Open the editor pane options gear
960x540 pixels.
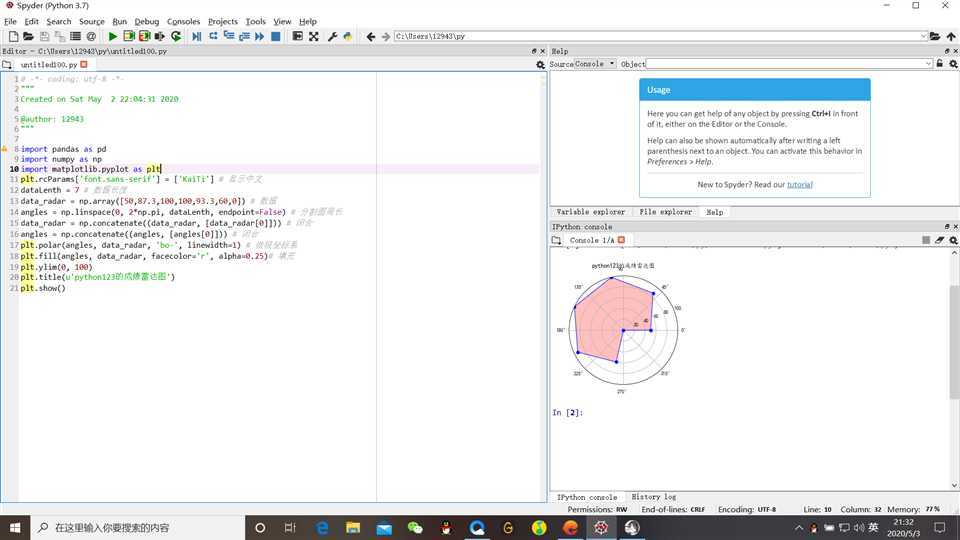click(540, 64)
